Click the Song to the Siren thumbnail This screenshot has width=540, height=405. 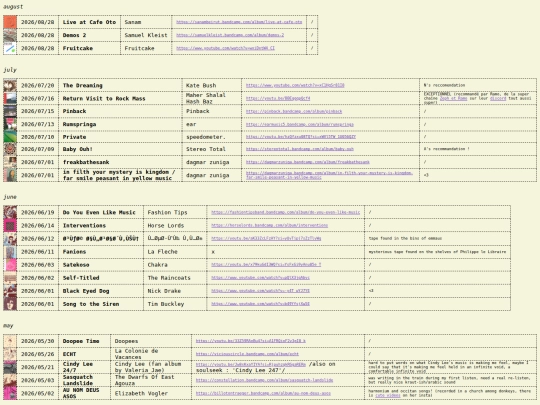point(10,304)
